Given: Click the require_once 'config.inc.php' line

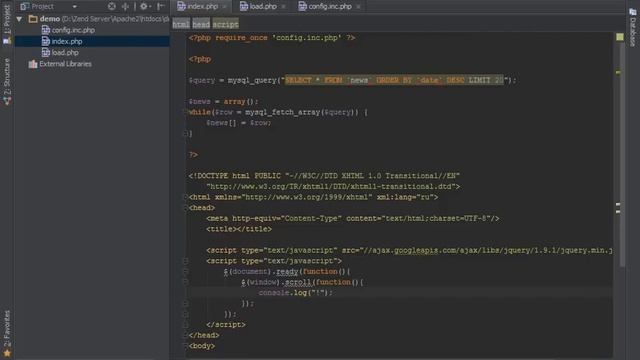Looking at the screenshot, I should coord(271,38).
